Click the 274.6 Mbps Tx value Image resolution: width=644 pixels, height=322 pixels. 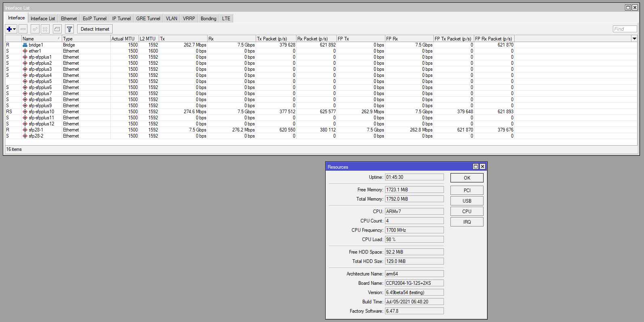coord(195,112)
